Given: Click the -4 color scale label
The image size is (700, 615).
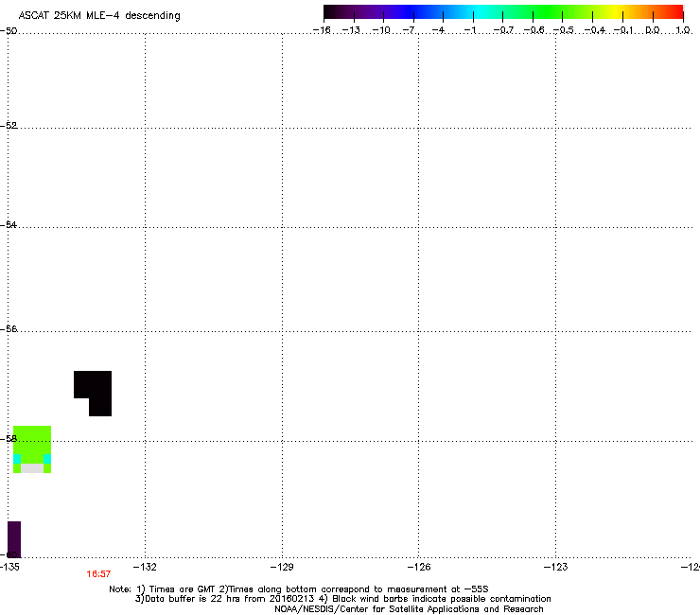Looking at the screenshot, I should coord(438,30).
